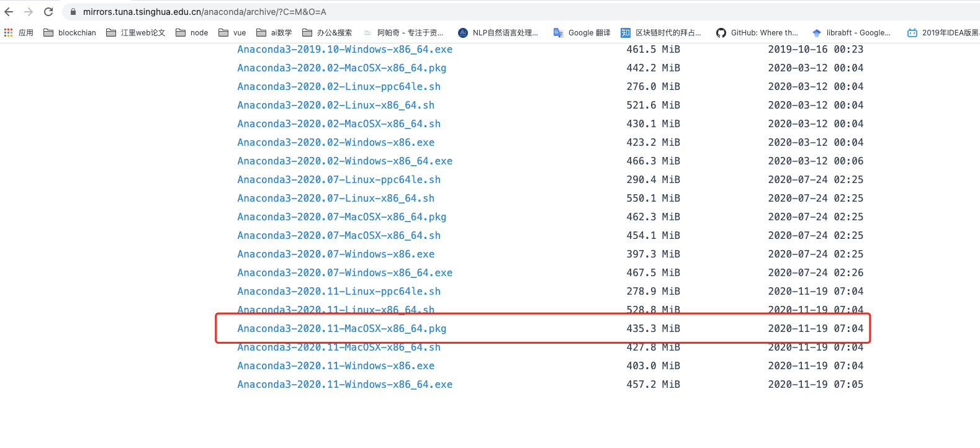980x448 pixels.
Task: Select the 403.0 MiB file size
Action: point(654,366)
